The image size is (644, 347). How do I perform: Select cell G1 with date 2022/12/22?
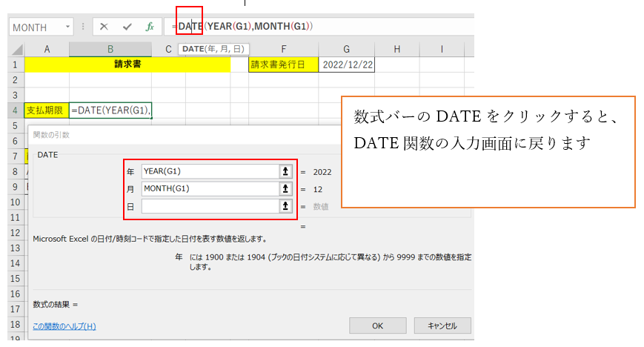click(347, 65)
